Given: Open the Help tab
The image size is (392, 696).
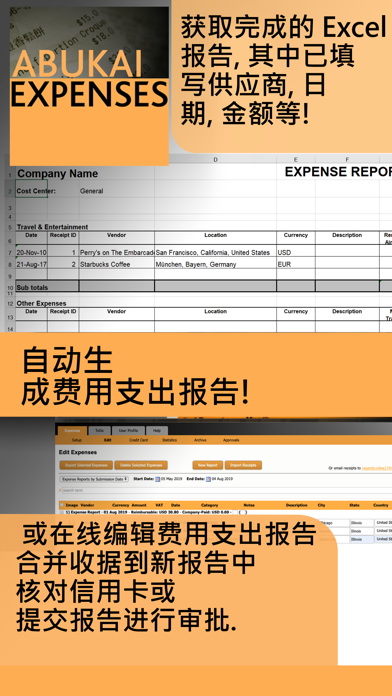Looking at the screenshot, I should tap(157, 431).
